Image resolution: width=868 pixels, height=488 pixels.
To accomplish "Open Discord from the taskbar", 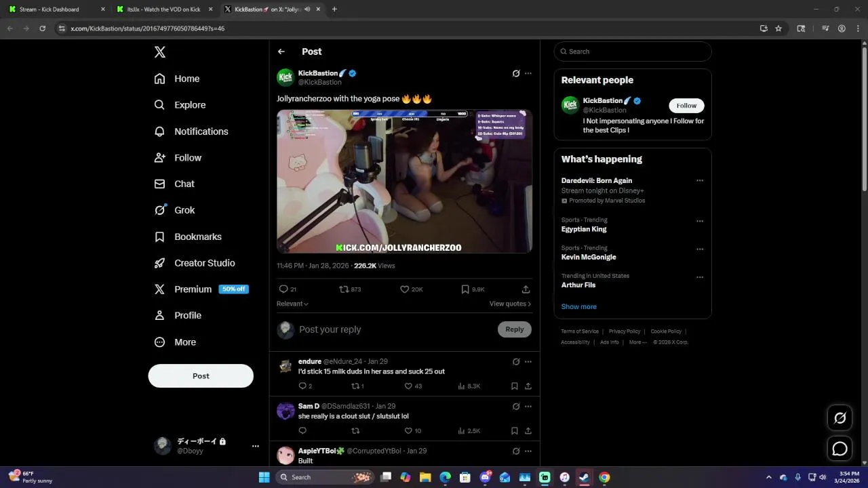I will tap(485, 477).
